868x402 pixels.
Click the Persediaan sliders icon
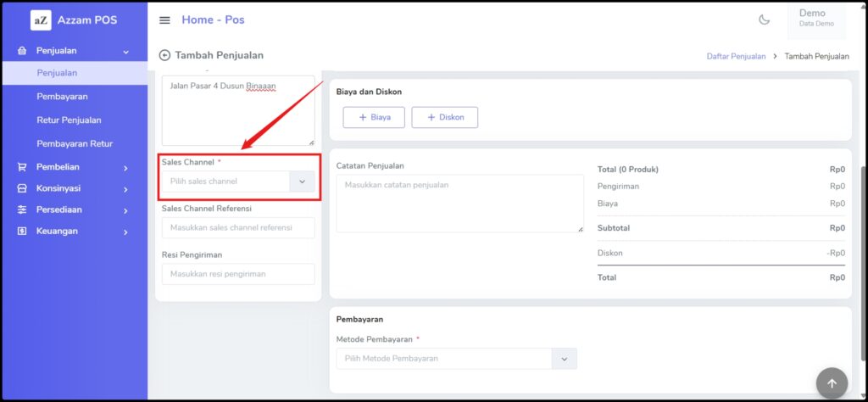click(x=22, y=209)
